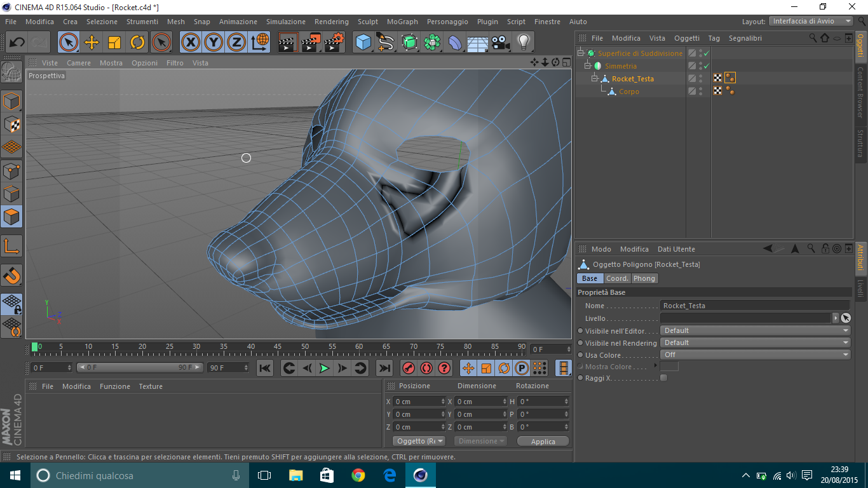The width and height of the screenshot is (868, 488).
Task: Open the Layout Interfaccia di Avvio dropdown
Action: click(x=811, y=22)
